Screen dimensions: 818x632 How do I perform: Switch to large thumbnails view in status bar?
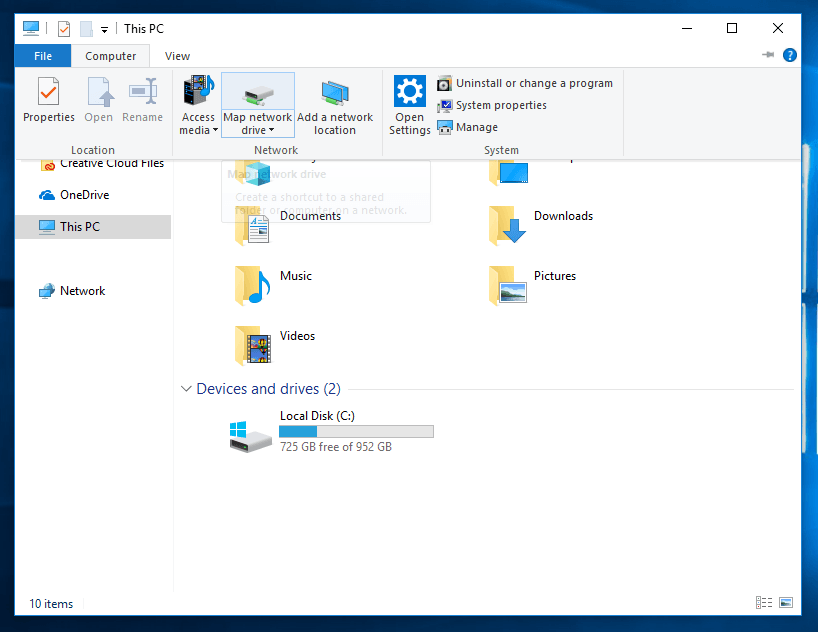pos(786,603)
